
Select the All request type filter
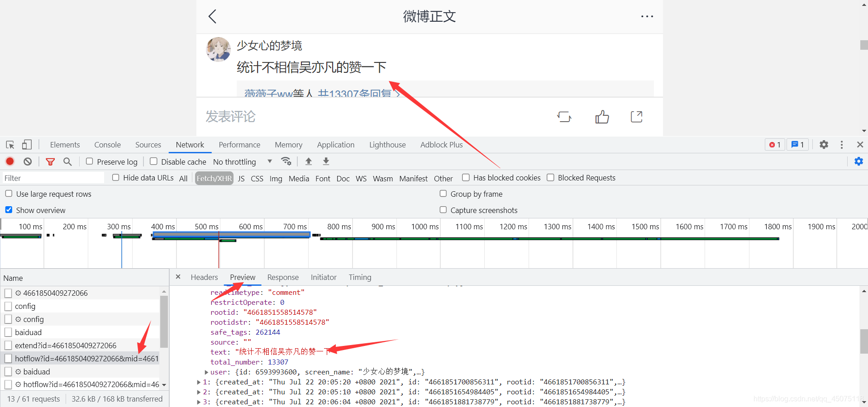183,178
